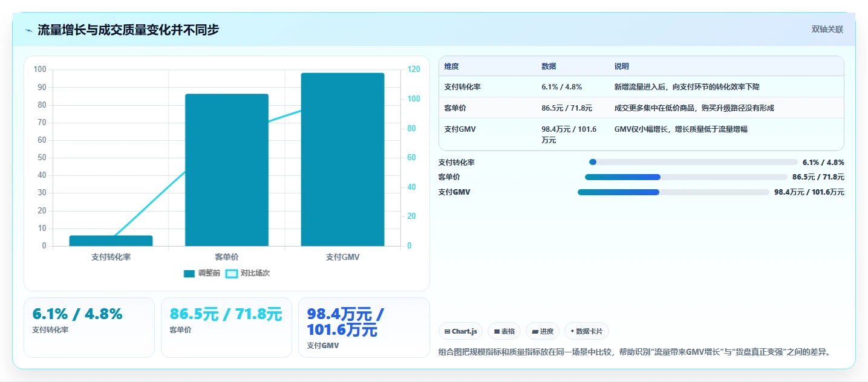868x382 pixels.
Task: Click the 6.1% / 4.8% value beside progress bar
Action: 823,162
